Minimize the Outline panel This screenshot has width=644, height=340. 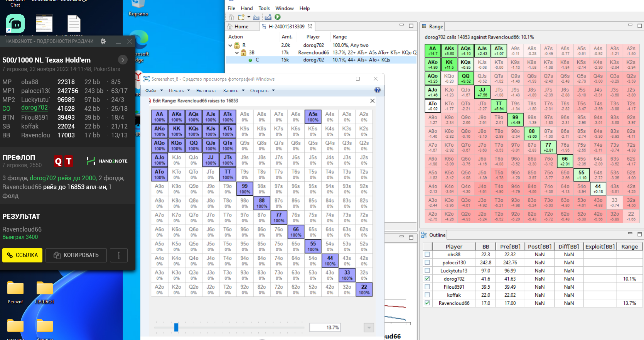coord(630,234)
